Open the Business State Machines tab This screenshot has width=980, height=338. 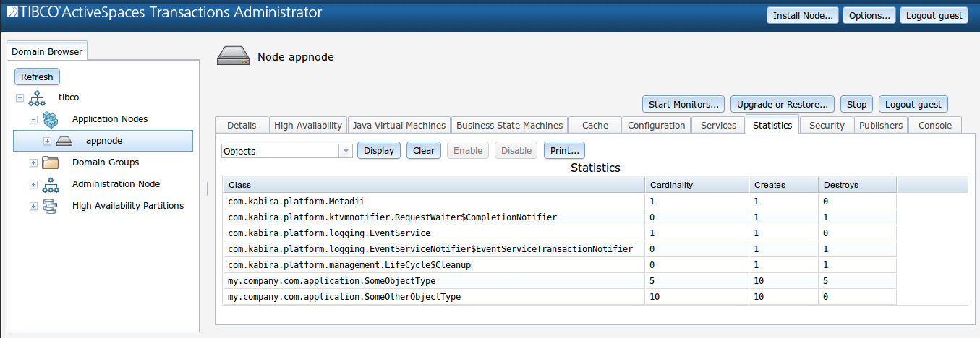tap(509, 125)
